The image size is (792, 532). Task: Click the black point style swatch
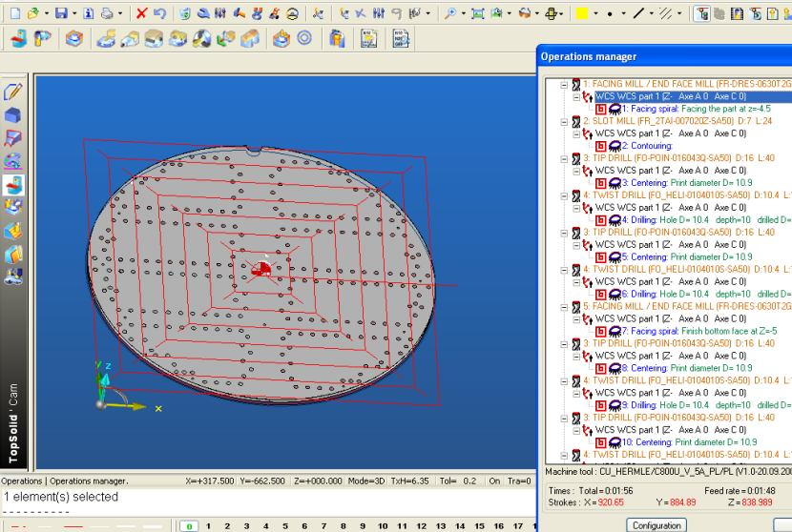(610, 13)
